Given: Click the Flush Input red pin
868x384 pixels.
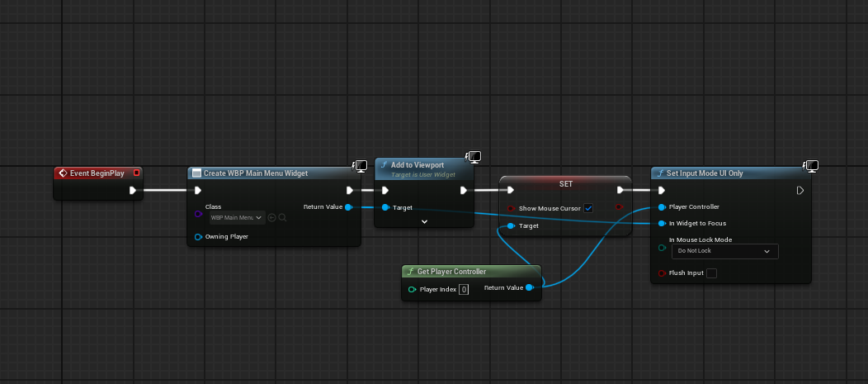Looking at the screenshot, I should point(662,273).
